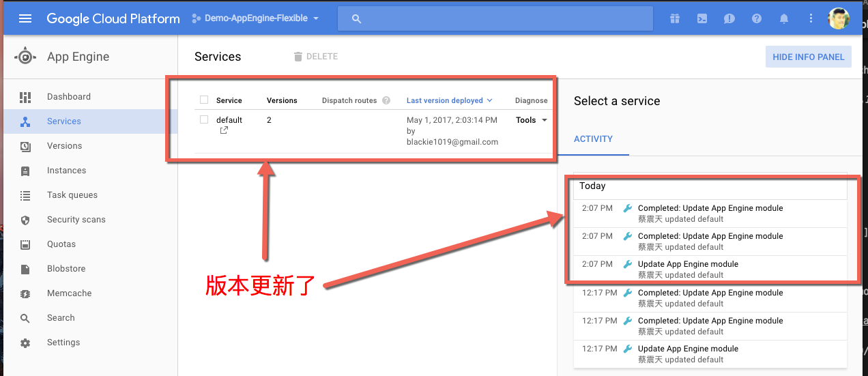Check the default service checkbox
Viewport: 868px width, 376px height.
coord(204,119)
